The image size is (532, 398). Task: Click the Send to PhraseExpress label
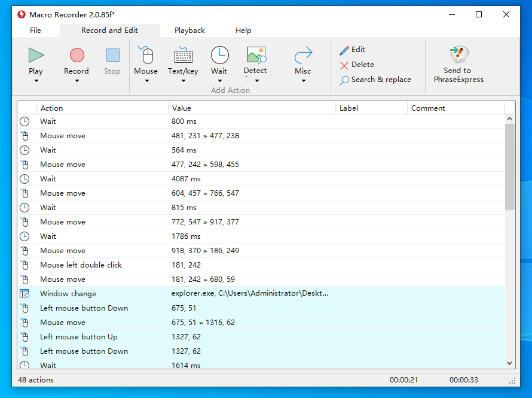(458, 75)
